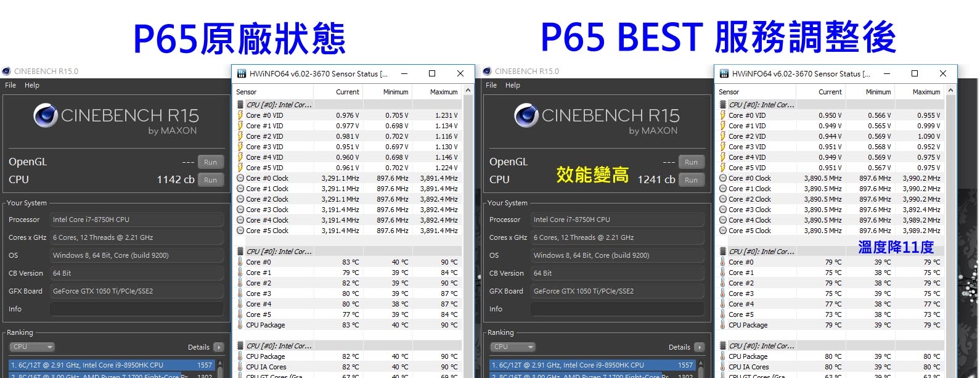980x378 pixels.
Task: Select Core #0 Clock 3,890.5 MHz row
Action: pyautogui.click(x=831, y=178)
